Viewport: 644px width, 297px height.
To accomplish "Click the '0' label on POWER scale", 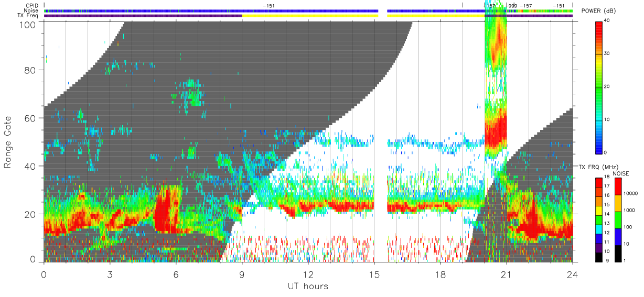I will coord(606,152).
